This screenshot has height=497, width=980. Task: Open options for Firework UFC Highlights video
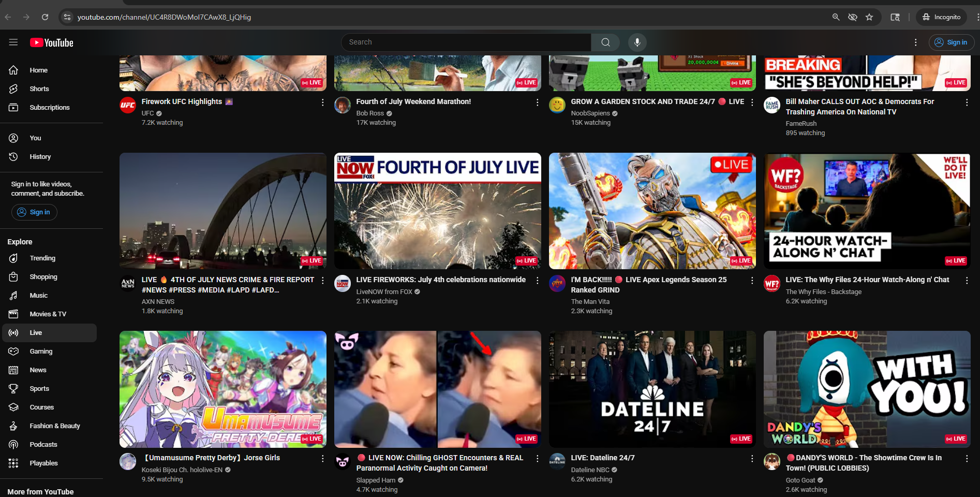[x=322, y=103]
